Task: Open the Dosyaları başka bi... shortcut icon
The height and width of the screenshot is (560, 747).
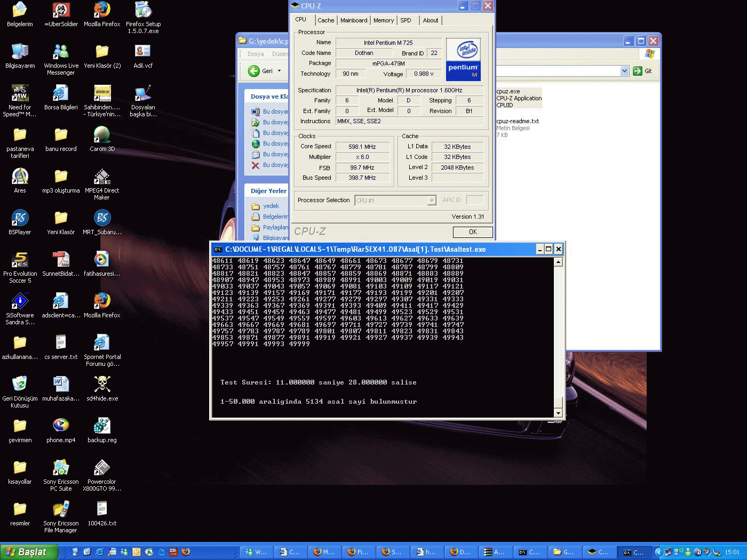Action: pos(143,100)
